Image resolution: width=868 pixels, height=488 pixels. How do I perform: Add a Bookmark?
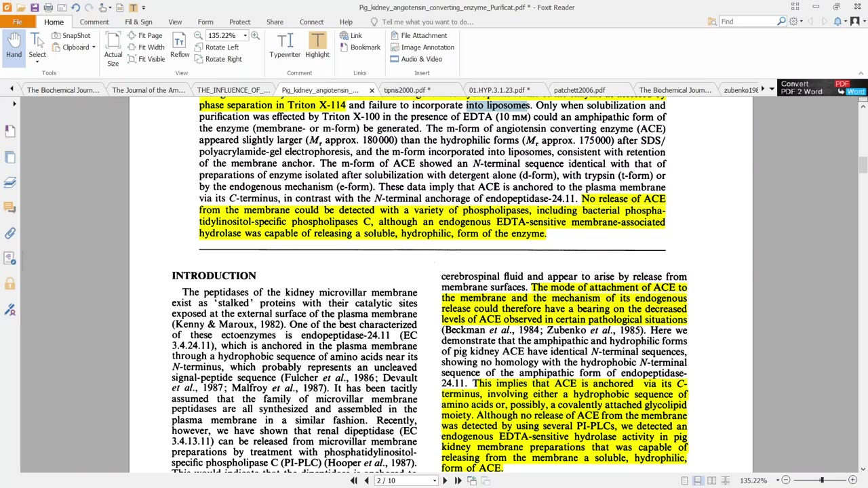point(359,47)
